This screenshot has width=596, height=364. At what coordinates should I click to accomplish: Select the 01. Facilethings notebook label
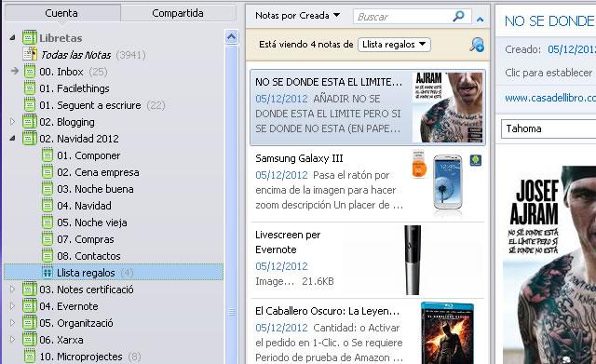click(74, 88)
